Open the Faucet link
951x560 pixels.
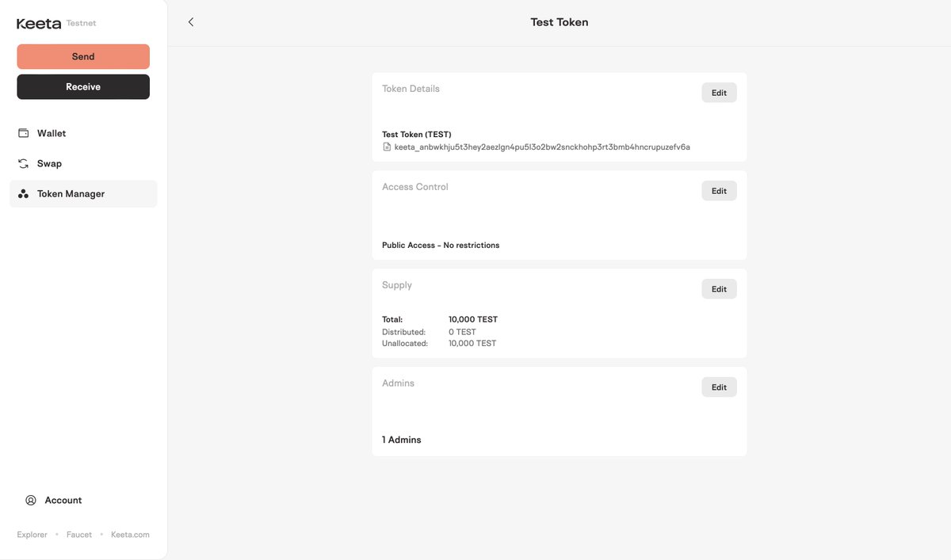(x=79, y=535)
